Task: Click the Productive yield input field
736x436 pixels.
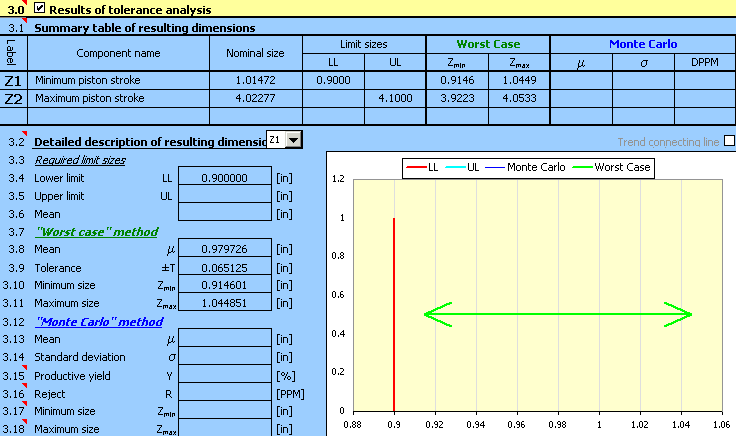Action: click(x=225, y=375)
